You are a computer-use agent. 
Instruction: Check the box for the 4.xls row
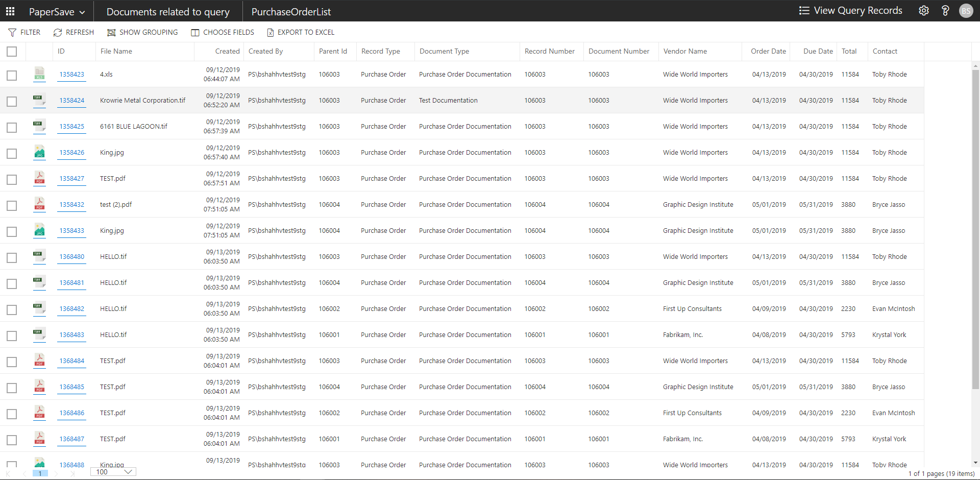coord(12,76)
